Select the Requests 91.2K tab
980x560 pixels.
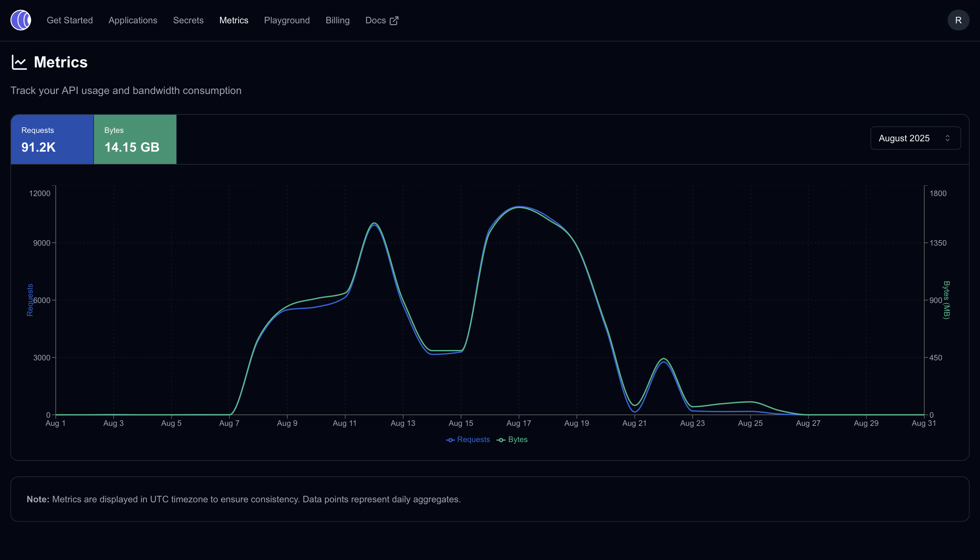(52, 139)
